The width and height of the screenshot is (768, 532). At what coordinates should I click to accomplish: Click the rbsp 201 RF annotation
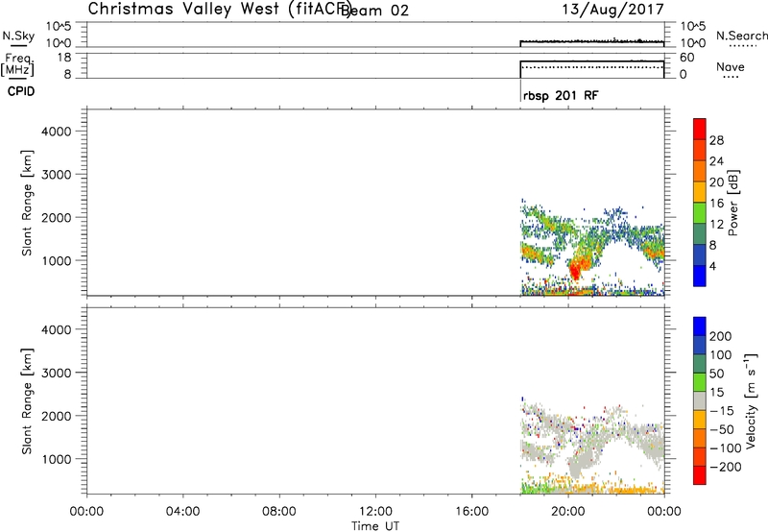(561, 95)
